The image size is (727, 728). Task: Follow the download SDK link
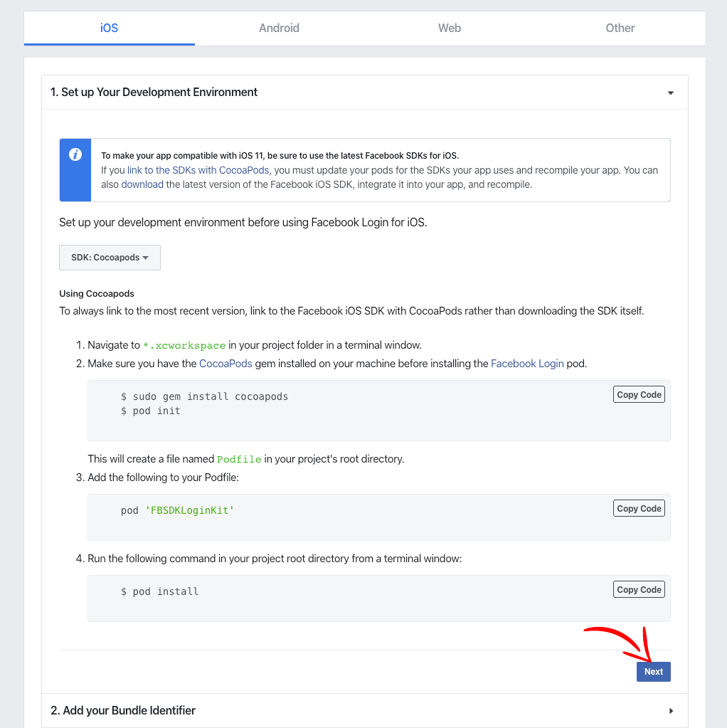(x=142, y=185)
